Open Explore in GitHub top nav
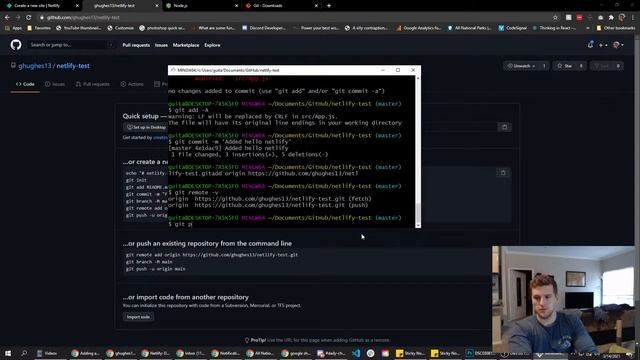This screenshot has width=640, height=360. tap(212, 45)
